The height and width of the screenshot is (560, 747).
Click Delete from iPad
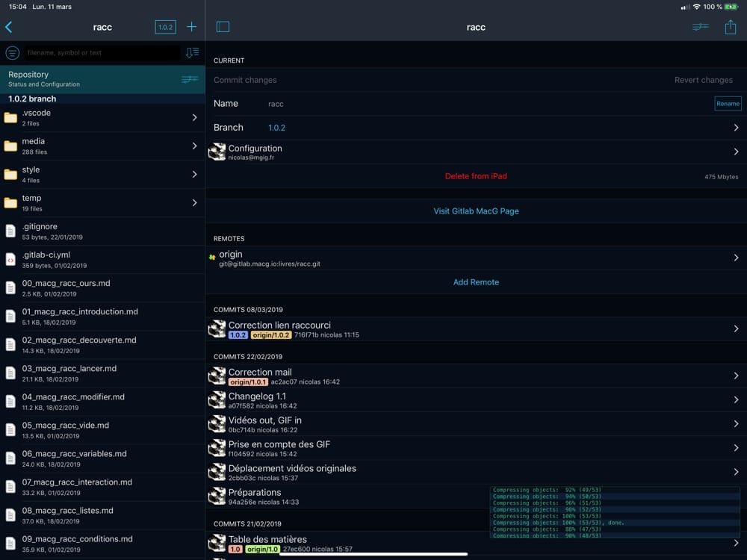475,176
